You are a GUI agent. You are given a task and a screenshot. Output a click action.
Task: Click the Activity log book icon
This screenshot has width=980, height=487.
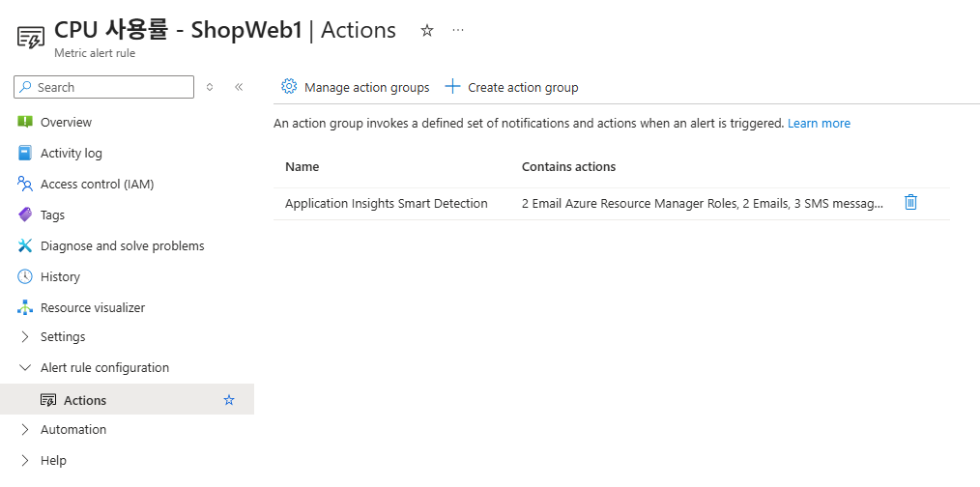[x=25, y=154]
